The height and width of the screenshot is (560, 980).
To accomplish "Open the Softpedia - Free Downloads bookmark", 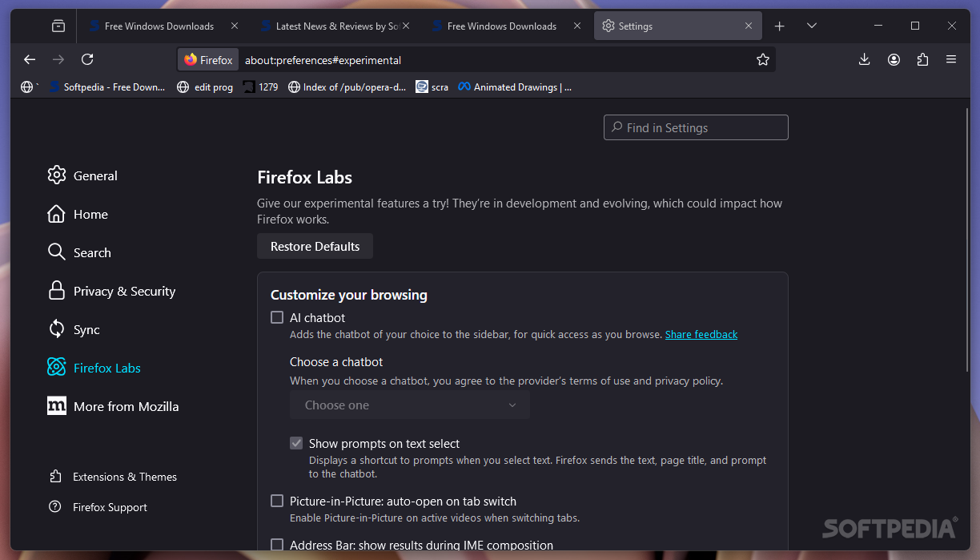I will pos(106,87).
